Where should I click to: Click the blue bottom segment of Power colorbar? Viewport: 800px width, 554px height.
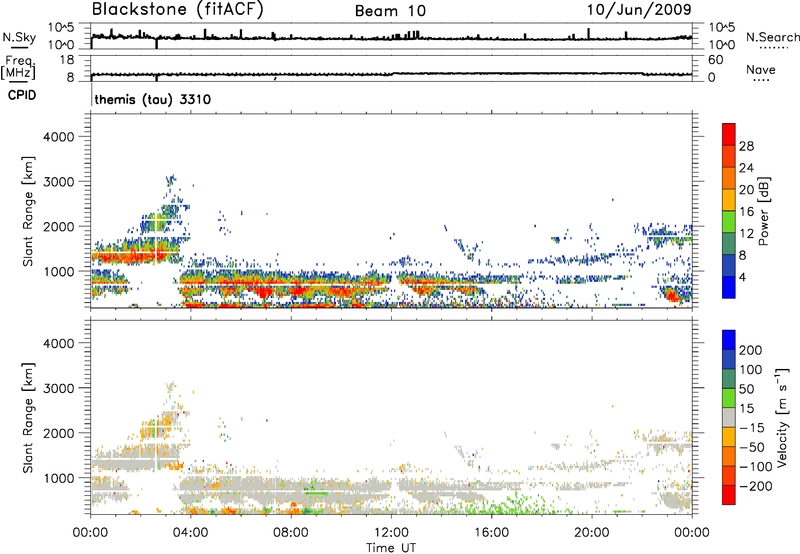729,287
